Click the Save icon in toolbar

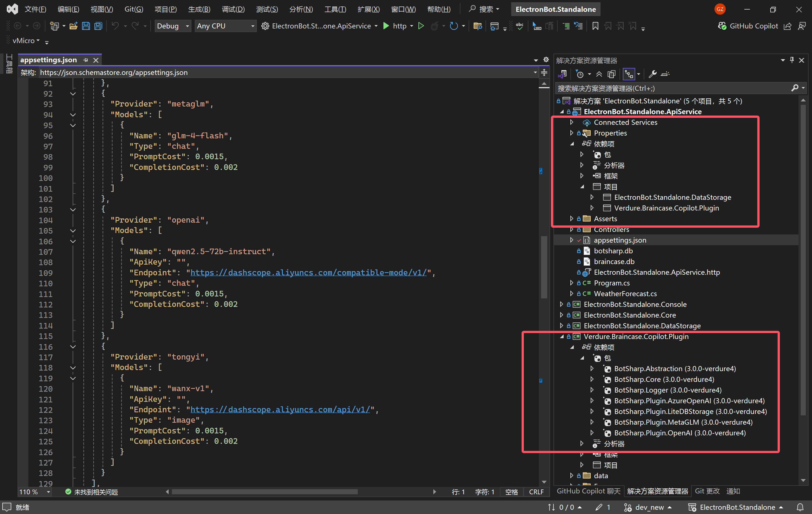coord(86,26)
